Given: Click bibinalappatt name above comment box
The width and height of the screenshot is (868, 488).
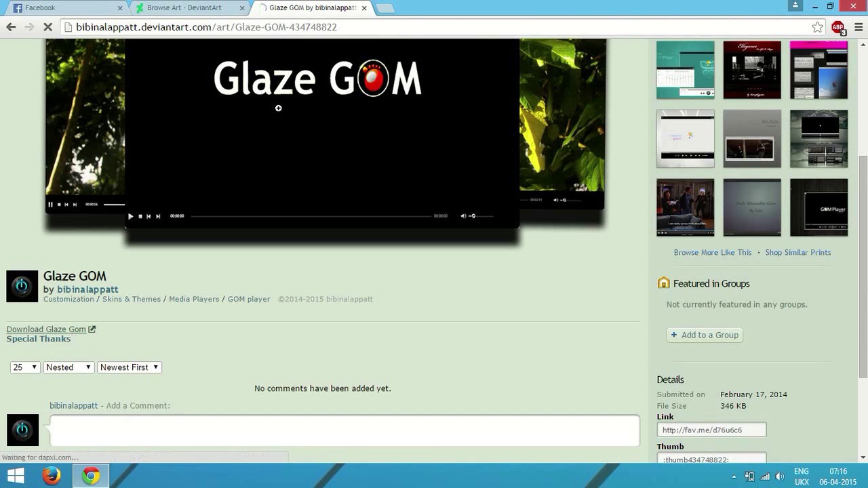Looking at the screenshot, I should (73, 405).
